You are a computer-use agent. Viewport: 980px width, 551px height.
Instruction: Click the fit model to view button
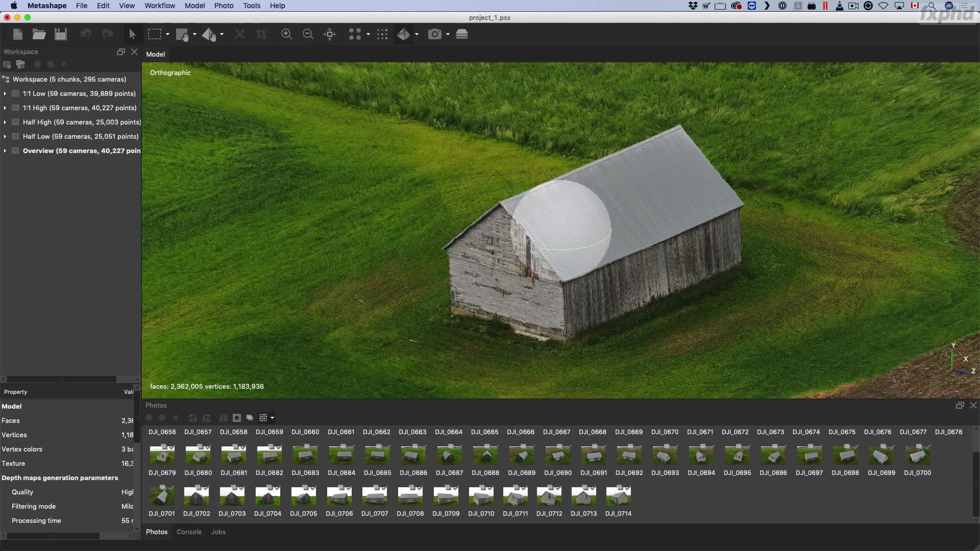point(330,35)
